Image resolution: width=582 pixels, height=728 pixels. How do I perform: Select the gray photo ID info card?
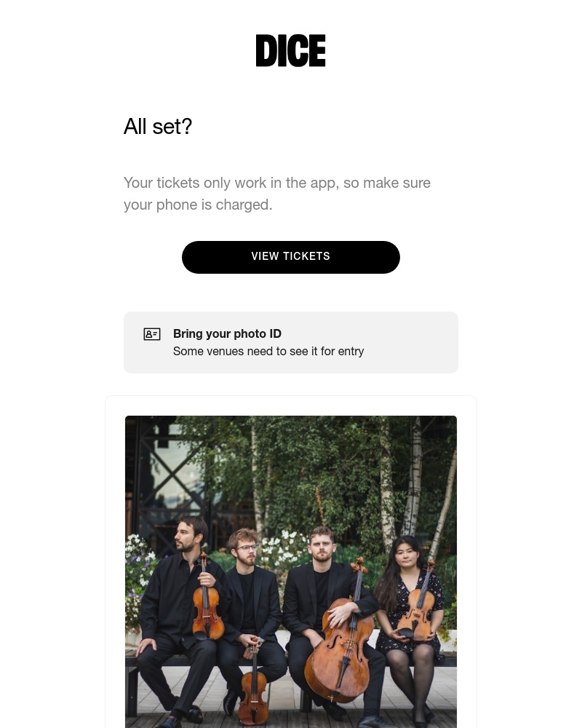290,342
